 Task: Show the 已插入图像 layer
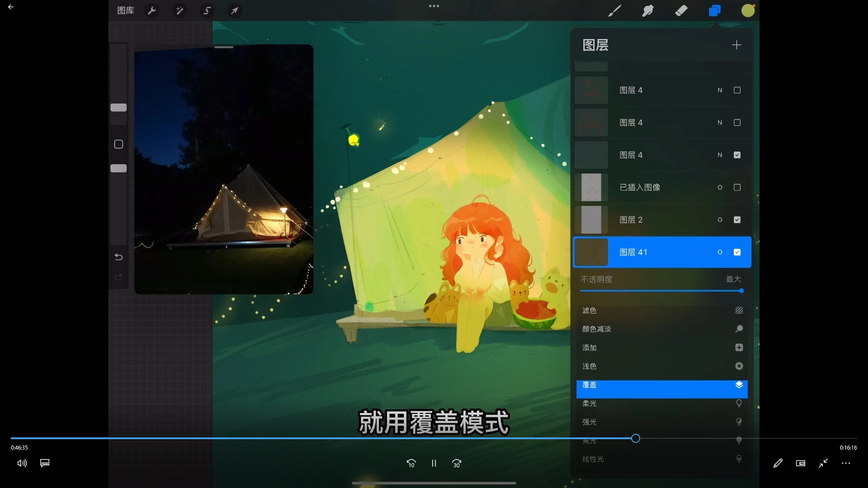pyautogui.click(x=737, y=188)
